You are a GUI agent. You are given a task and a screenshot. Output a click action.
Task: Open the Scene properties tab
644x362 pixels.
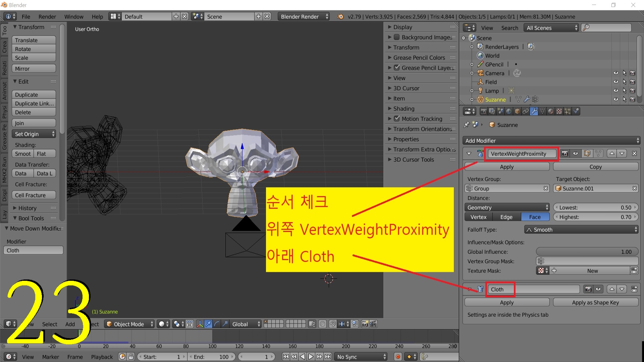(500, 111)
